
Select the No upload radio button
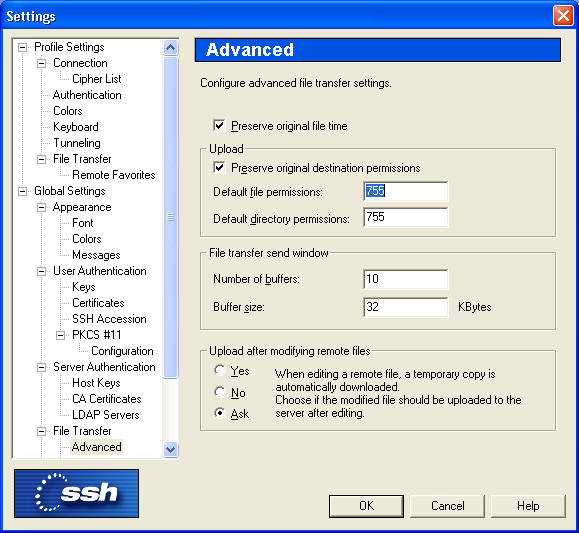click(220, 392)
